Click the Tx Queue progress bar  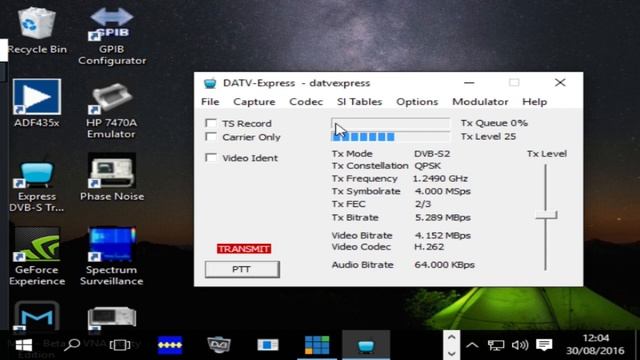tap(391, 123)
